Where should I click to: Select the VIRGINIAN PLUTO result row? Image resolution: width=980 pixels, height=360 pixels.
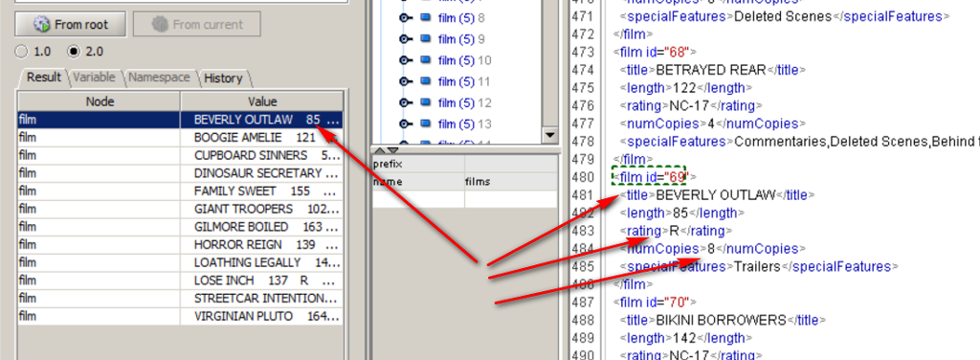(x=180, y=316)
